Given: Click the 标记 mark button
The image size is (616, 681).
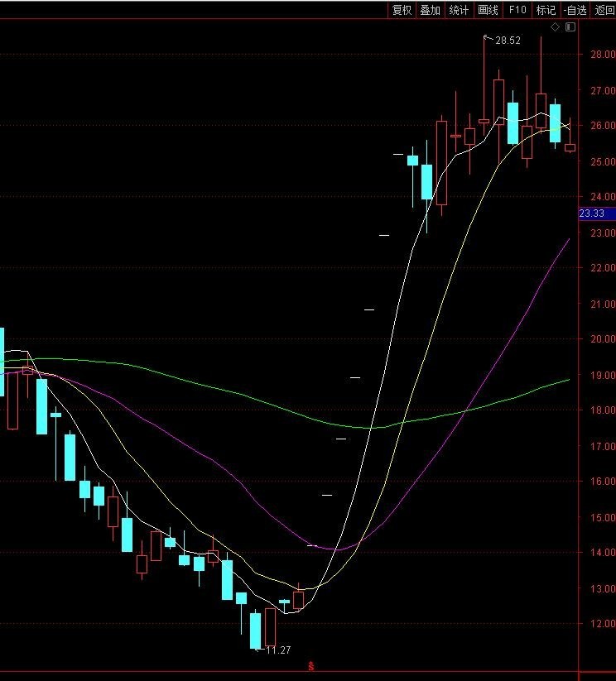Looking at the screenshot, I should [546, 10].
